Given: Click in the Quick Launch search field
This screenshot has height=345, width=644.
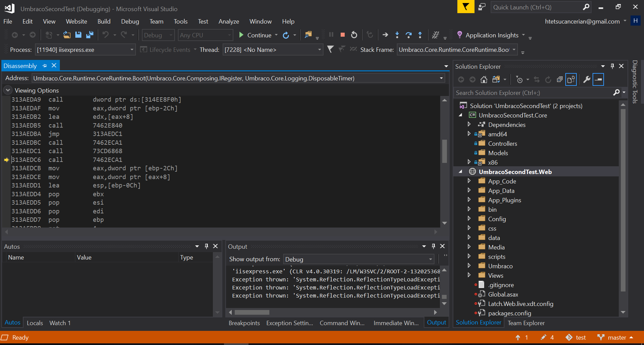Looking at the screenshot, I should coord(537,7).
